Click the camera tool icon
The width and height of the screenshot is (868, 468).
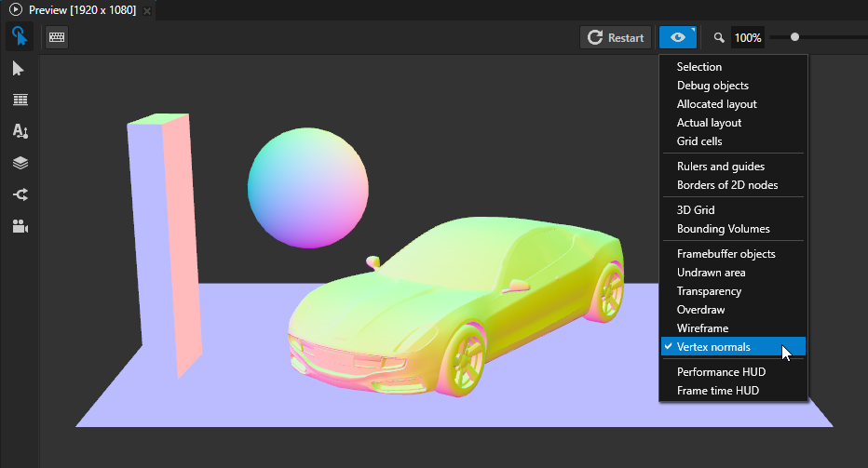click(x=20, y=226)
